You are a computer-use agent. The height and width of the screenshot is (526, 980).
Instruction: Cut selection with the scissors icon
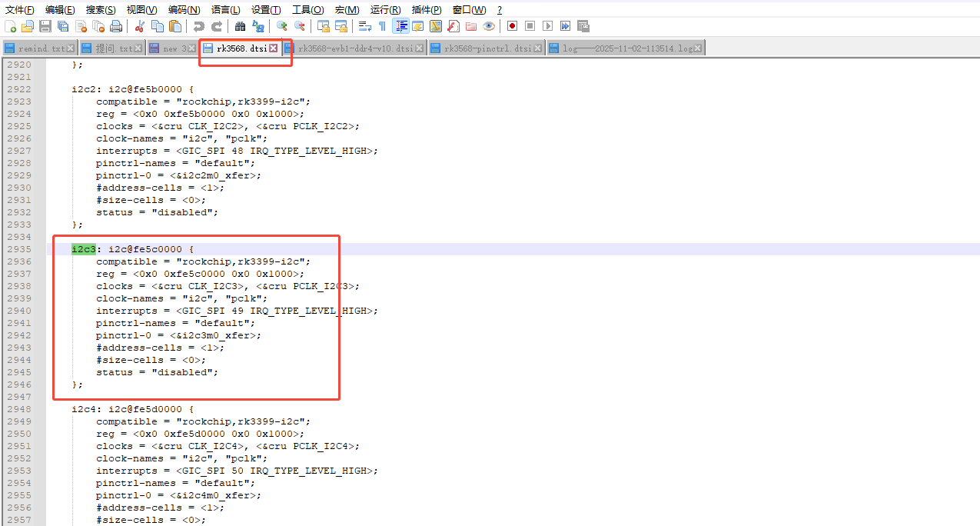pos(140,26)
